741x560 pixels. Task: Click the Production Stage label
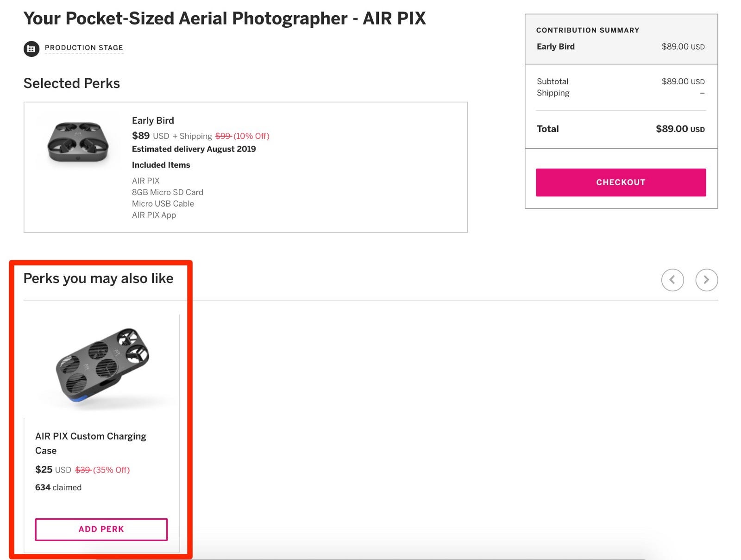(x=84, y=48)
